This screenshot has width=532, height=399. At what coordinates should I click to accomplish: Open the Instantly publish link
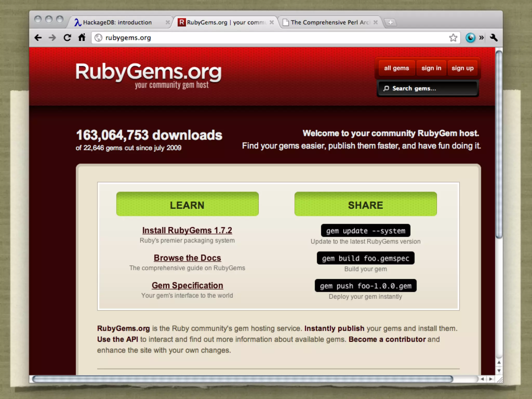334,329
